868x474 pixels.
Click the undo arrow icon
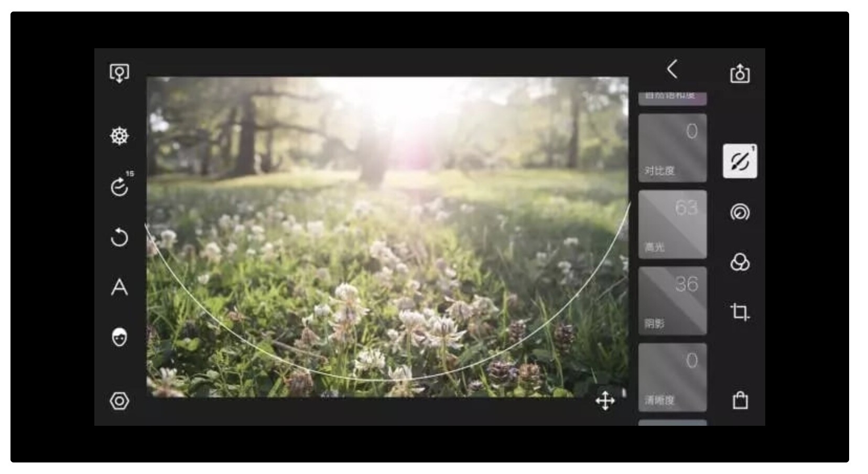click(x=119, y=237)
